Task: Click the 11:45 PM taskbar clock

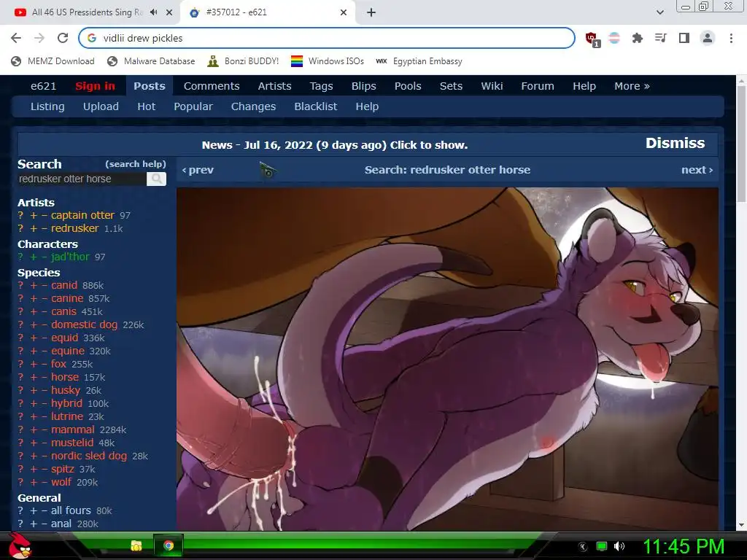Action: pos(684,546)
